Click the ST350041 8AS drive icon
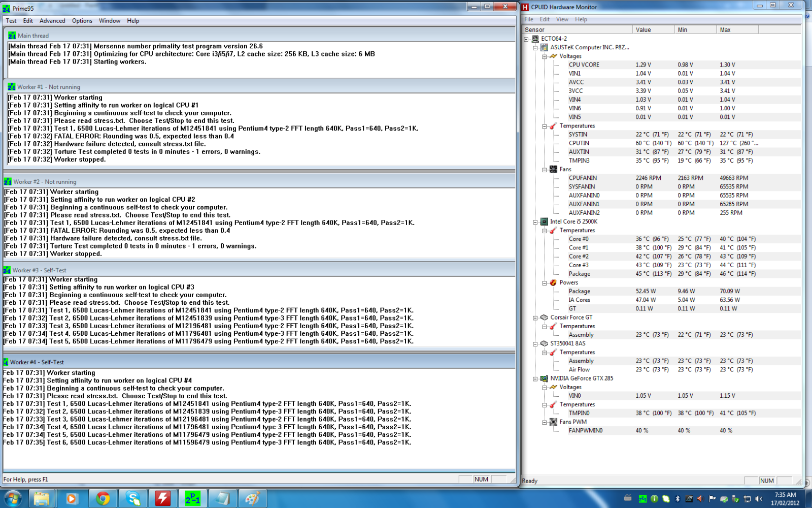The width and height of the screenshot is (812, 508). point(544,343)
